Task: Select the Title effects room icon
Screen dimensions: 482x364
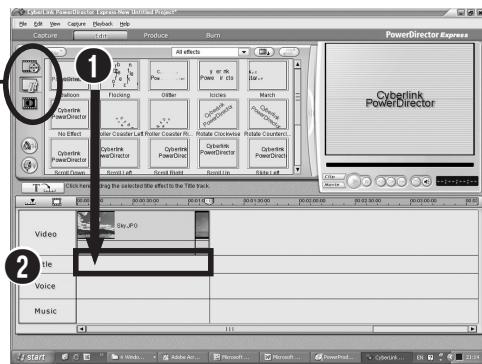Action: [31, 85]
